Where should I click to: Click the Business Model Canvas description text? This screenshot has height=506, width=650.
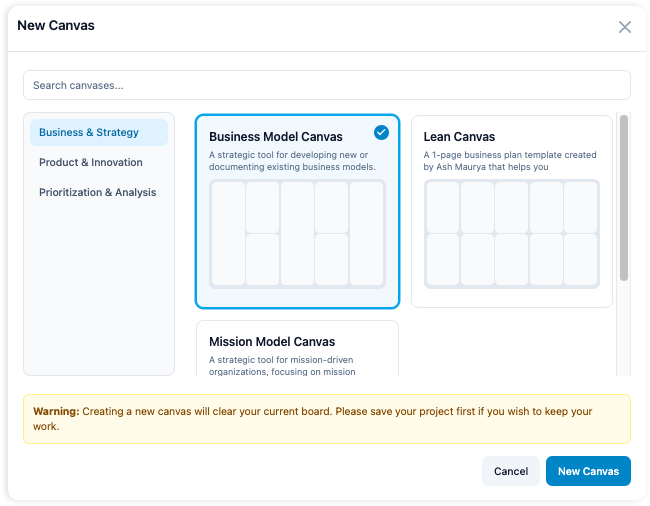click(292, 161)
